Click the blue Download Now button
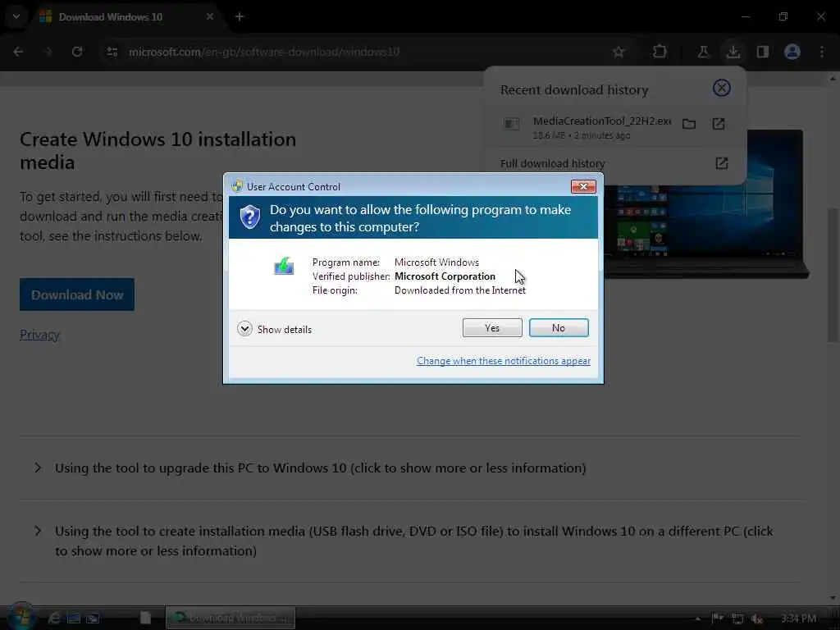Screen dimensions: 840x630 pyautogui.click(x=77, y=294)
